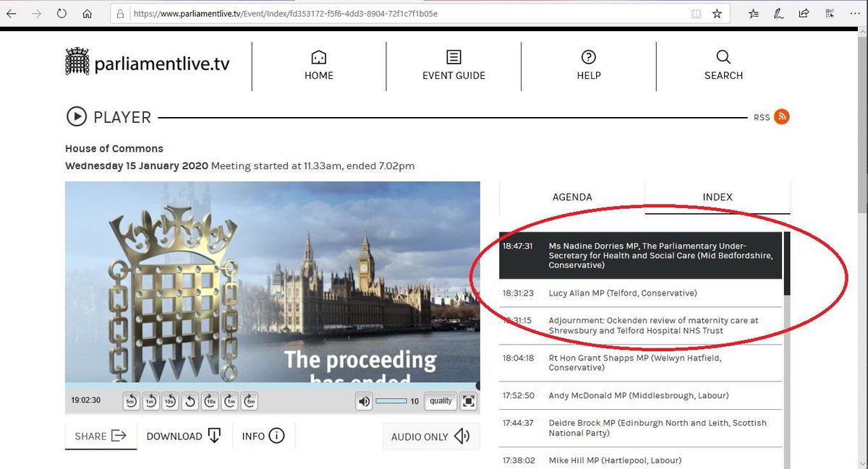Screen dimensions: 868x469
Task: Go to HOME in site navigation
Action: pos(319,66)
